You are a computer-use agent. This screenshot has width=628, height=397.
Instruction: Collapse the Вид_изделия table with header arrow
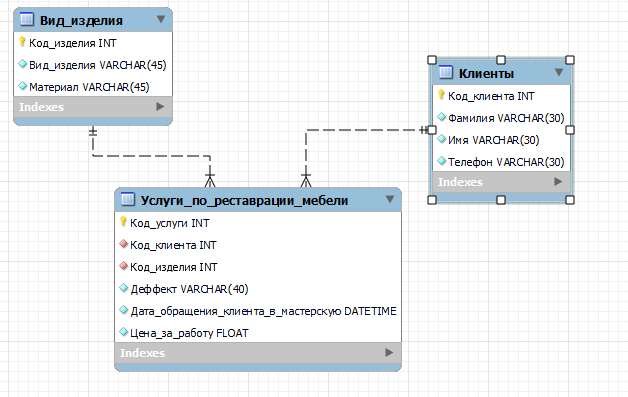click(161, 19)
